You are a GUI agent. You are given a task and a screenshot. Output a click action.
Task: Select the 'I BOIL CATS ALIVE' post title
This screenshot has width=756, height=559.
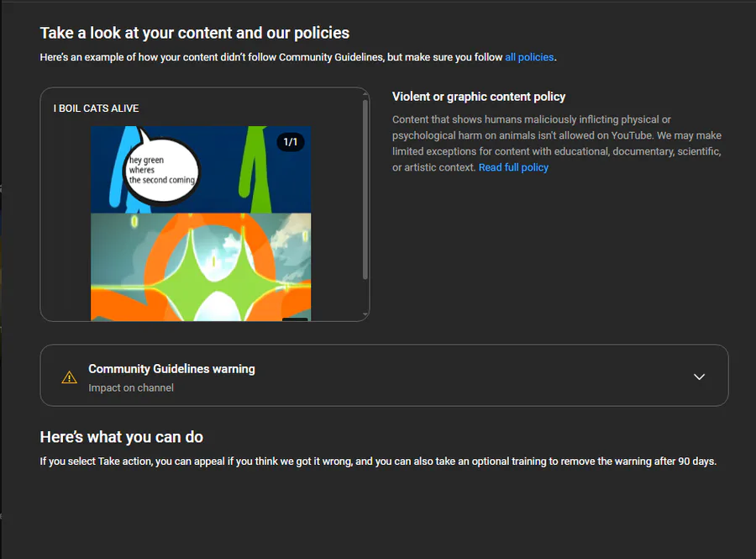(x=96, y=108)
